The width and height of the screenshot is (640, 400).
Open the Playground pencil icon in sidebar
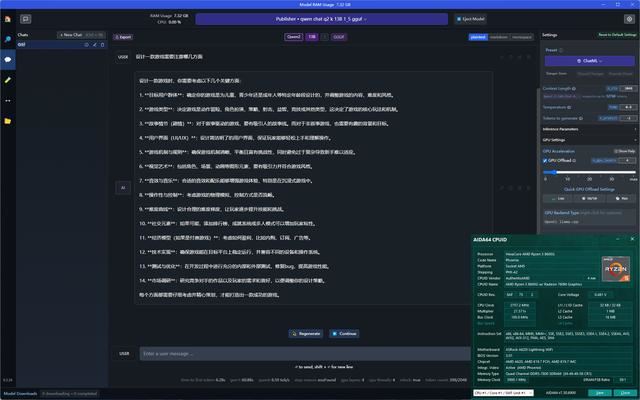click(7, 80)
